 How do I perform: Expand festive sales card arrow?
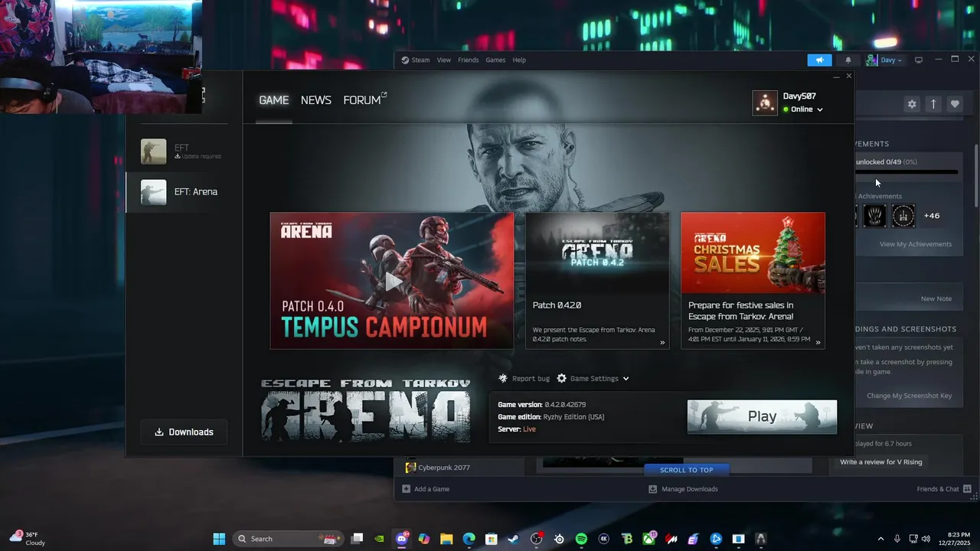click(818, 342)
